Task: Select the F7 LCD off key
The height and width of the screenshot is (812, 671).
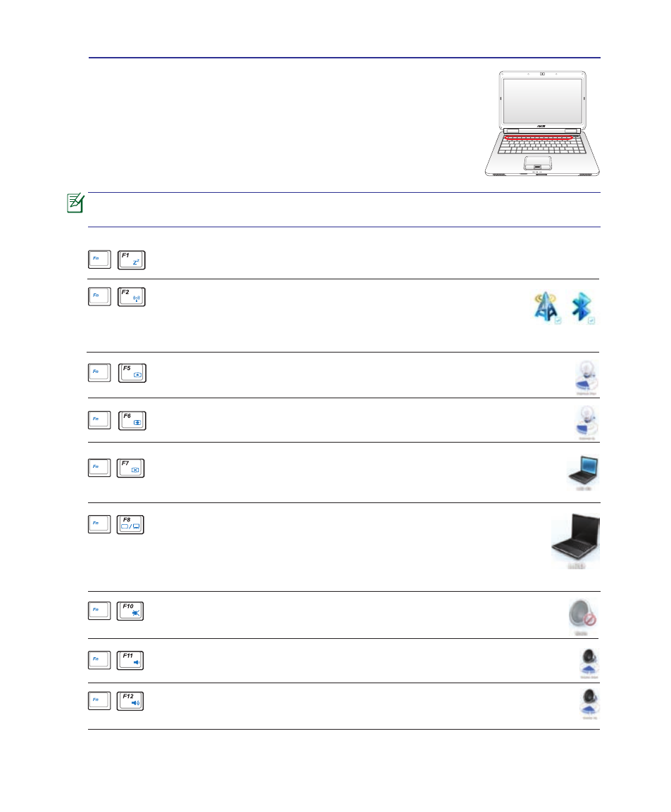Action: [x=130, y=468]
